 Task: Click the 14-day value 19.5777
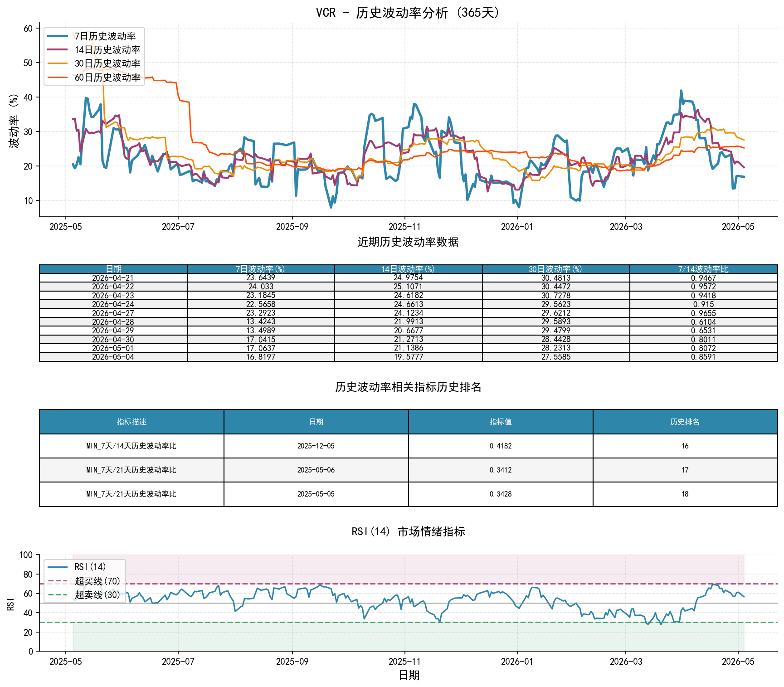408,357
